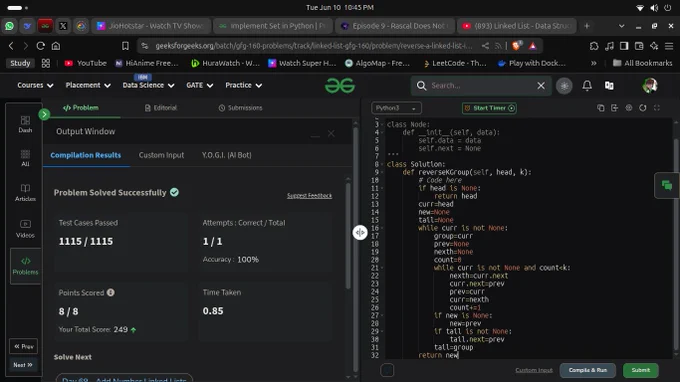Expand the Data Science dropdown menu

point(148,85)
